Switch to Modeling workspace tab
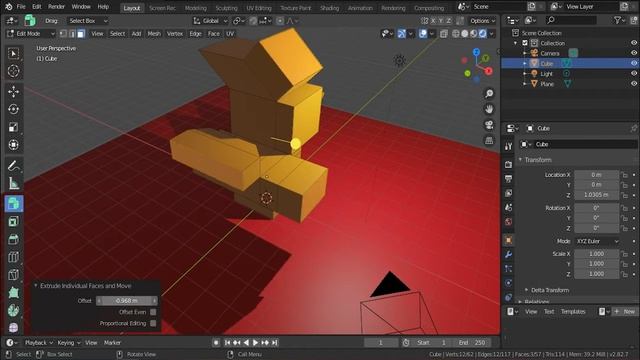640x360 pixels. 196,8
